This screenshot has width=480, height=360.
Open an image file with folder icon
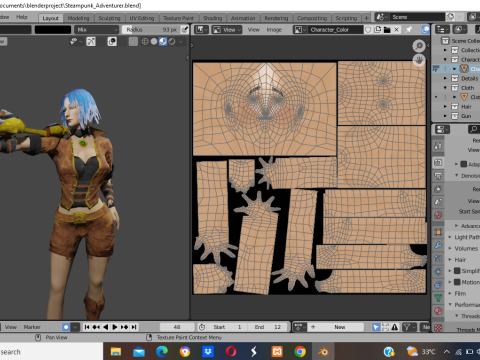387,30
